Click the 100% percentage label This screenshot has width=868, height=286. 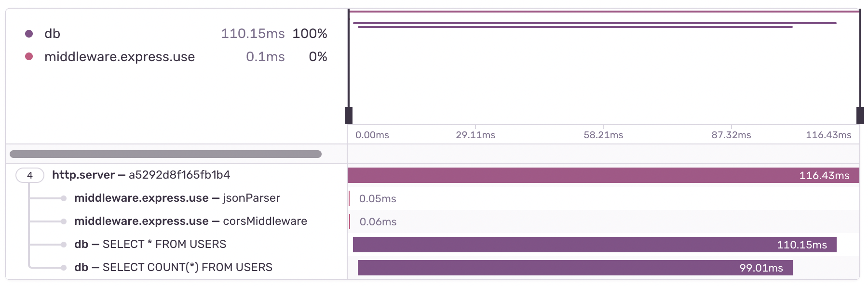(310, 33)
